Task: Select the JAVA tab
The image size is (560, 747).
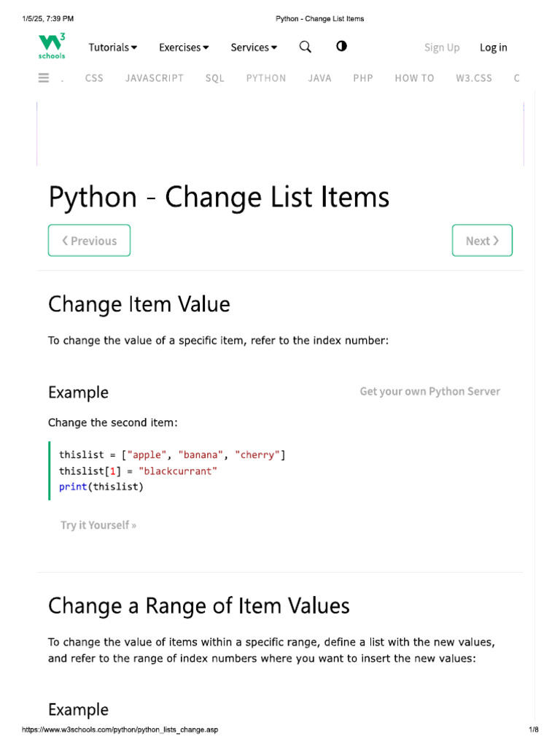Action: (319, 78)
